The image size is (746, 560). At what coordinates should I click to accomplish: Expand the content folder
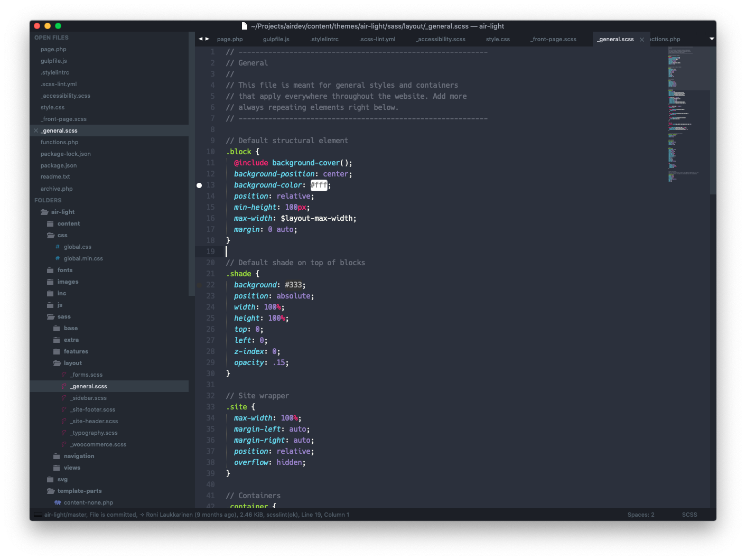pyautogui.click(x=50, y=223)
